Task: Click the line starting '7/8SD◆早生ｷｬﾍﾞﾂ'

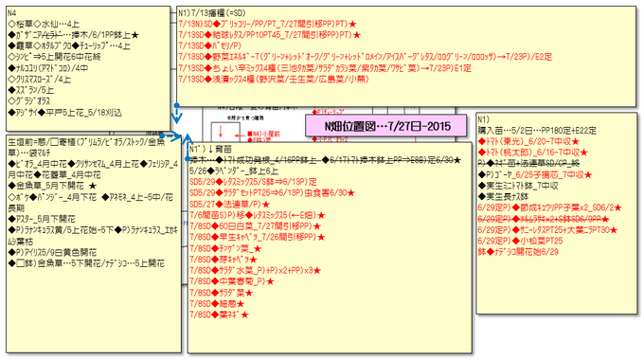Action: coord(257,238)
